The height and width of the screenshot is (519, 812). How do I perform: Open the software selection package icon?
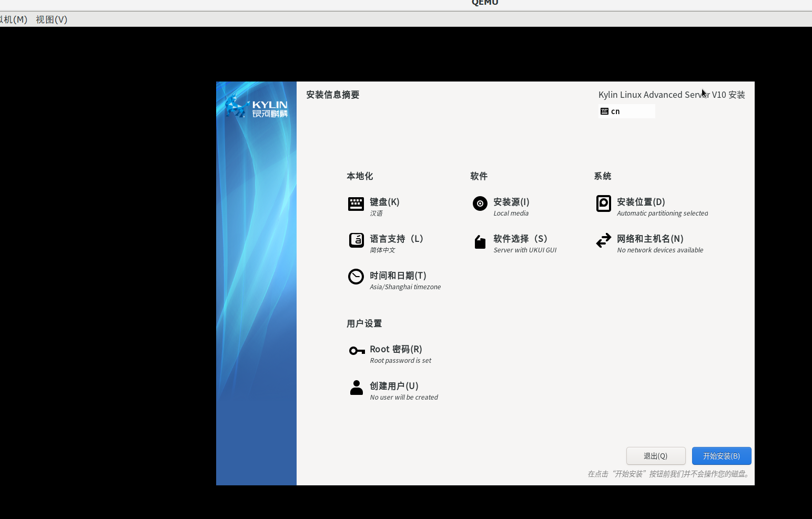tap(480, 241)
